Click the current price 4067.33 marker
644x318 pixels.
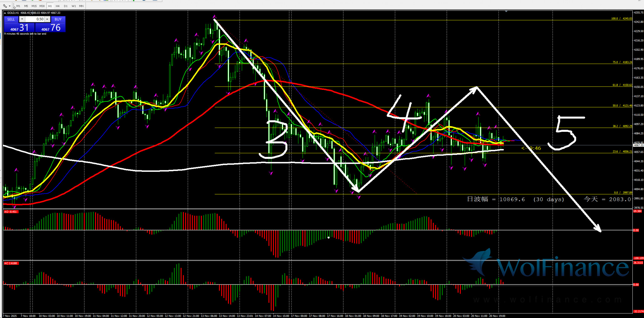tap(638, 145)
